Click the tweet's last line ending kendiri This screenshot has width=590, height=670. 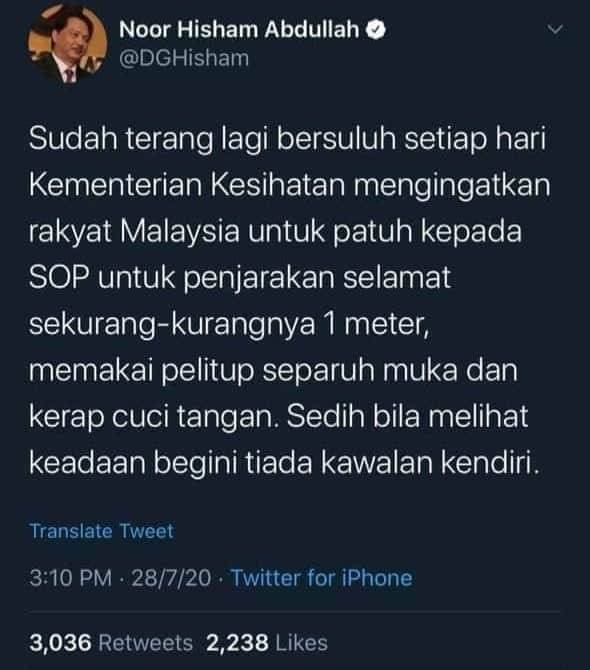pyautogui.click(x=285, y=462)
